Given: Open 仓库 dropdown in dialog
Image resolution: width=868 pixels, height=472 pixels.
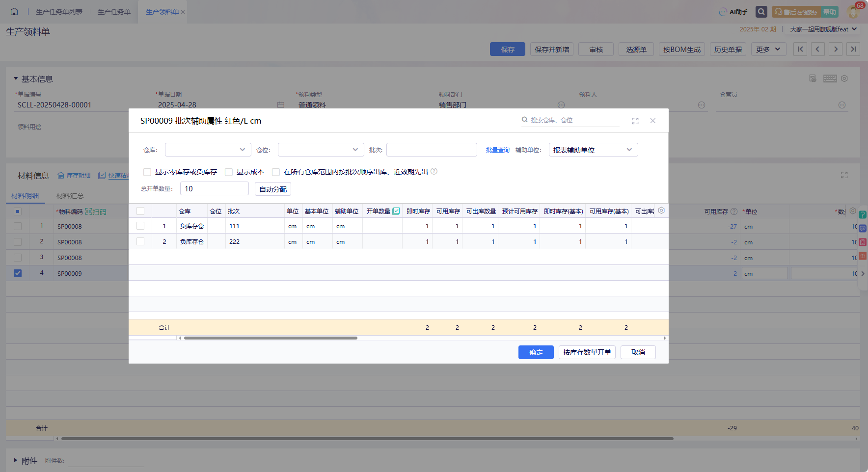Looking at the screenshot, I should (208, 150).
